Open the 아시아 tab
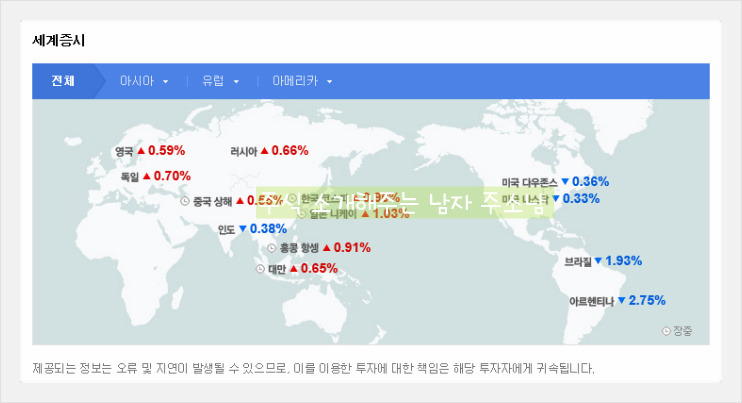The width and height of the screenshot is (742, 403). [x=137, y=81]
